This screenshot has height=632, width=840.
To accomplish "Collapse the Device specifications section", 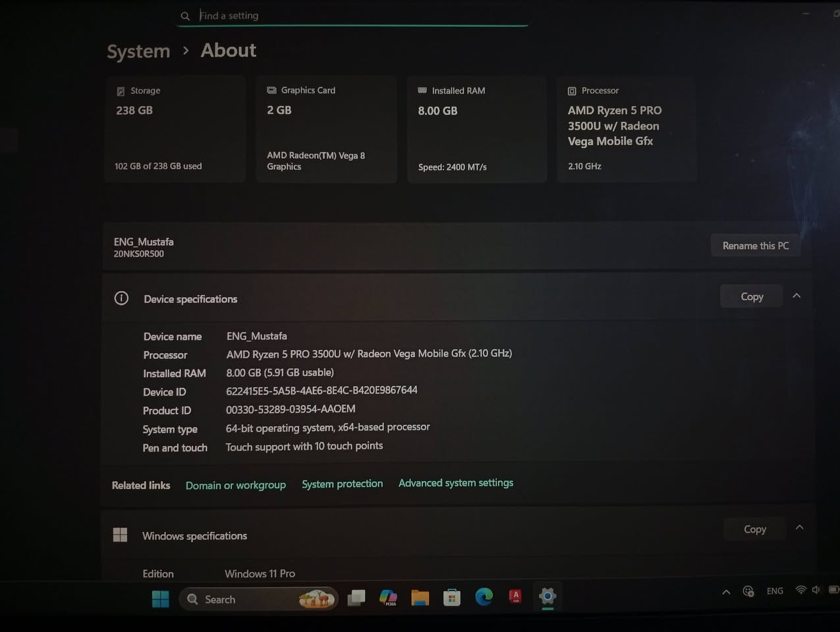I will coord(797,296).
